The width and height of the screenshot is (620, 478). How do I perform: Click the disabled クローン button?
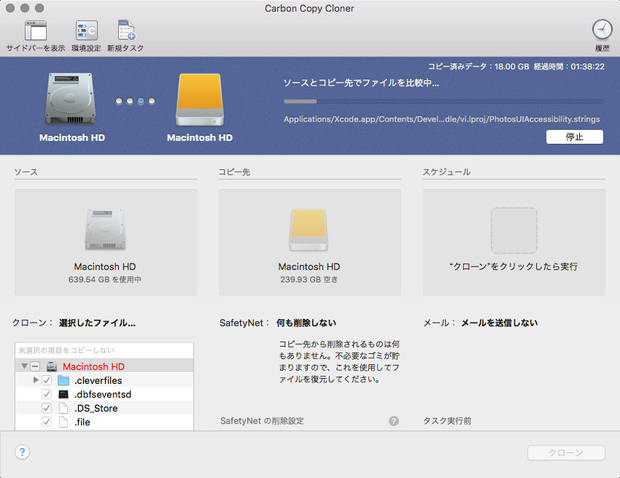(566, 453)
